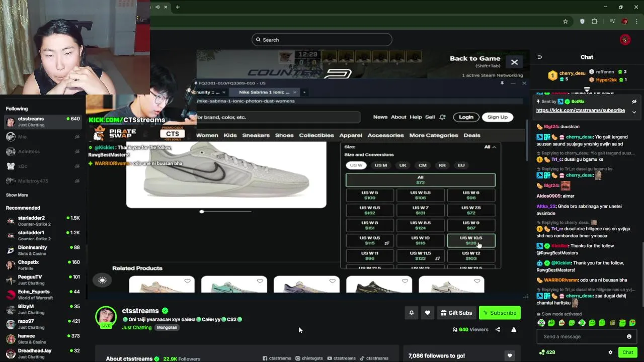Click the heart follow button beside Gift Subs
The height and width of the screenshot is (362, 644).
(x=427, y=313)
